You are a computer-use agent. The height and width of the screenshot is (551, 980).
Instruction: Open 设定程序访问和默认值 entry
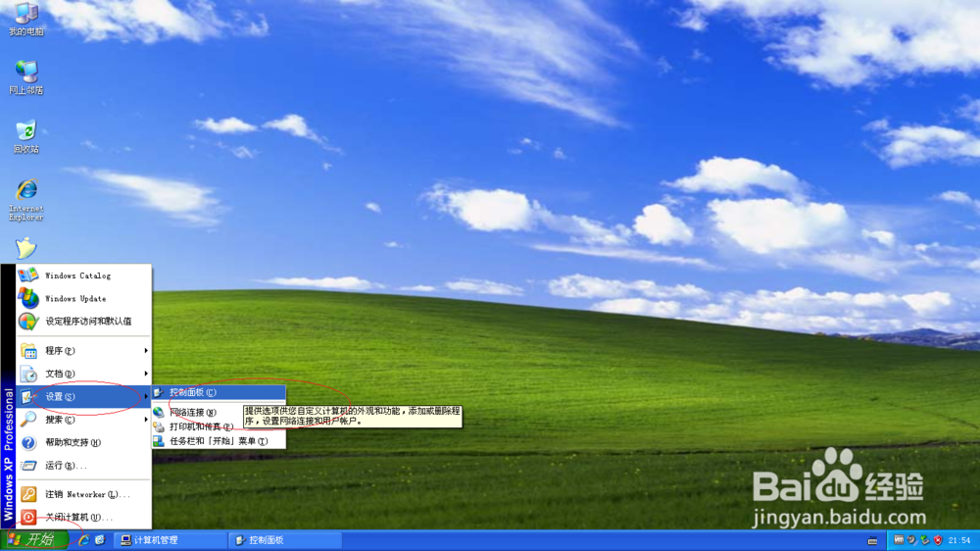pos(83,321)
